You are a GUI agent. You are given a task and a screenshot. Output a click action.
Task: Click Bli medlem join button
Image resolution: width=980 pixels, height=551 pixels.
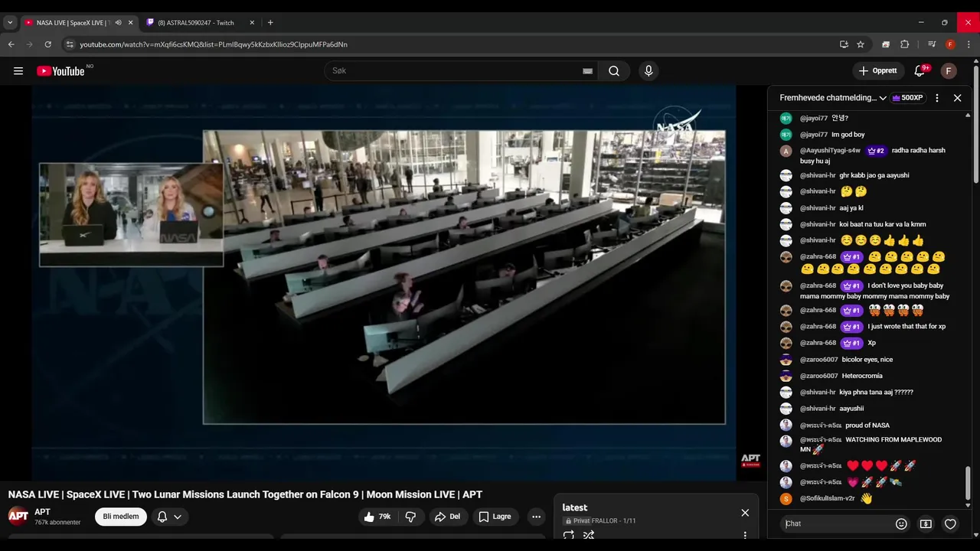point(121,517)
